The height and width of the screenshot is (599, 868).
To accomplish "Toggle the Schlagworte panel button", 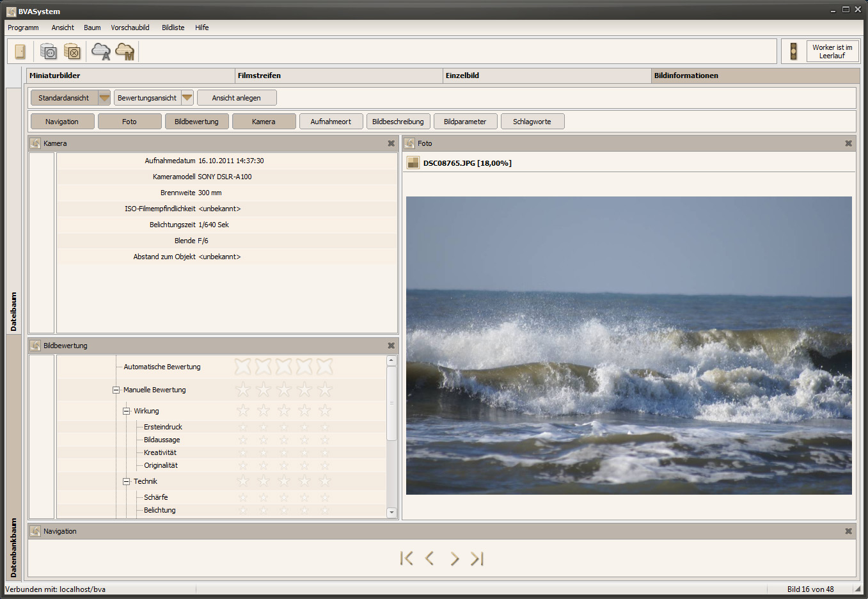I will [532, 122].
